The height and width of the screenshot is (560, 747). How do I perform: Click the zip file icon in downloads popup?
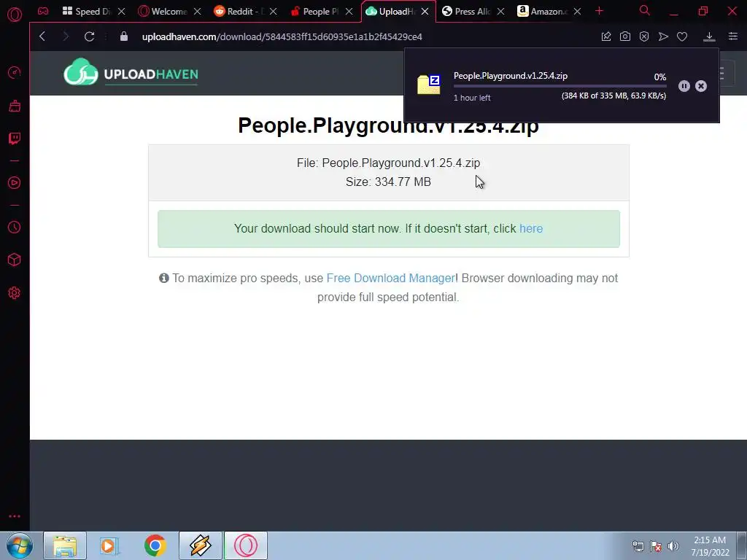point(429,85)
